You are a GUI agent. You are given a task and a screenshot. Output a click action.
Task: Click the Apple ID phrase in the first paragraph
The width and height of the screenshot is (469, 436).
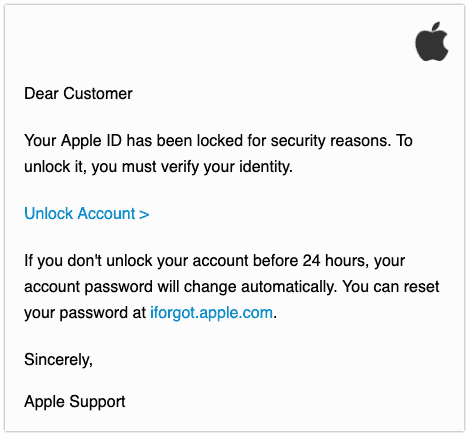coord(91,140)
